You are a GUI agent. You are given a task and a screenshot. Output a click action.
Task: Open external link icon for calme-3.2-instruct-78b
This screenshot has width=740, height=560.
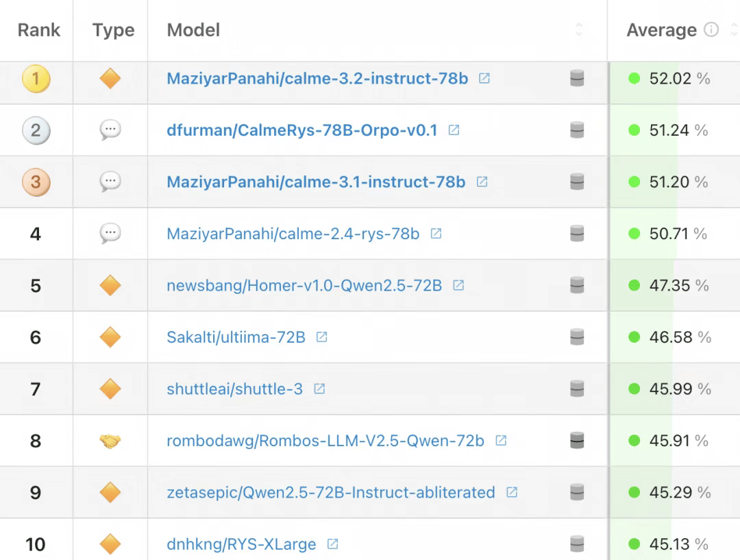[x=484, y=78]
